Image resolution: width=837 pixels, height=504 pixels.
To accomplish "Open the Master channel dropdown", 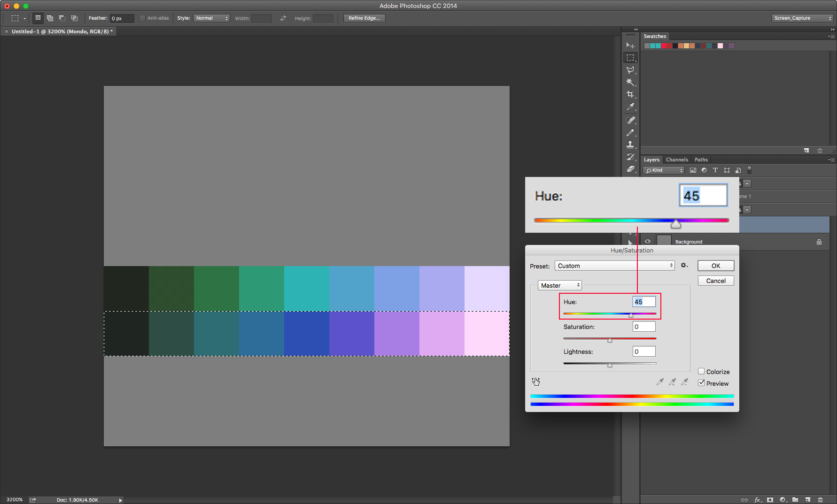I will 559,285.
